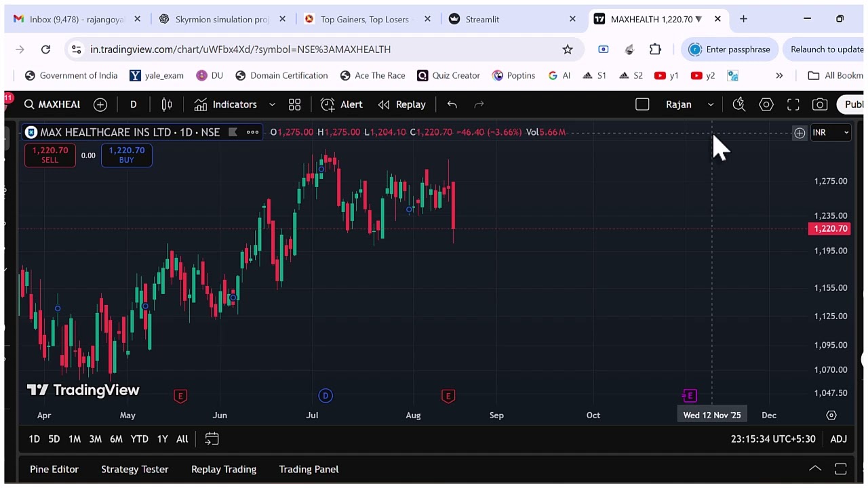
Task: Select the chart layout square icon
Action: [x=642, y=104]
